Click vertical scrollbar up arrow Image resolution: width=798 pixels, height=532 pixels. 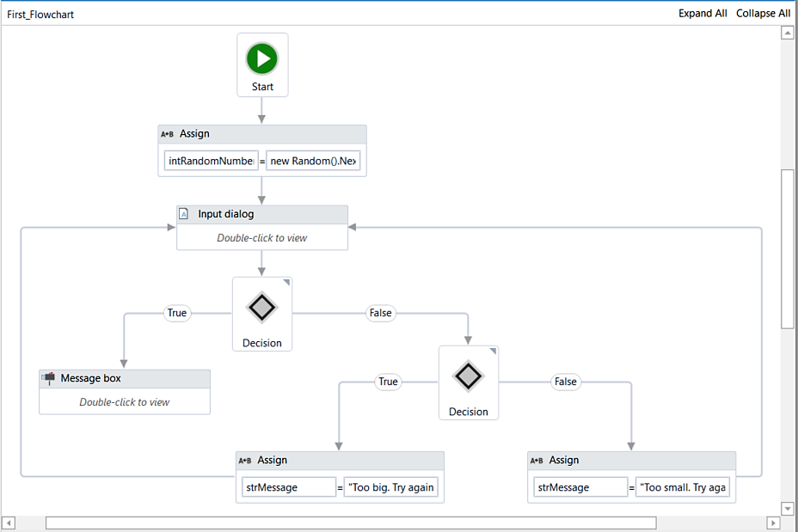point(788,33)
